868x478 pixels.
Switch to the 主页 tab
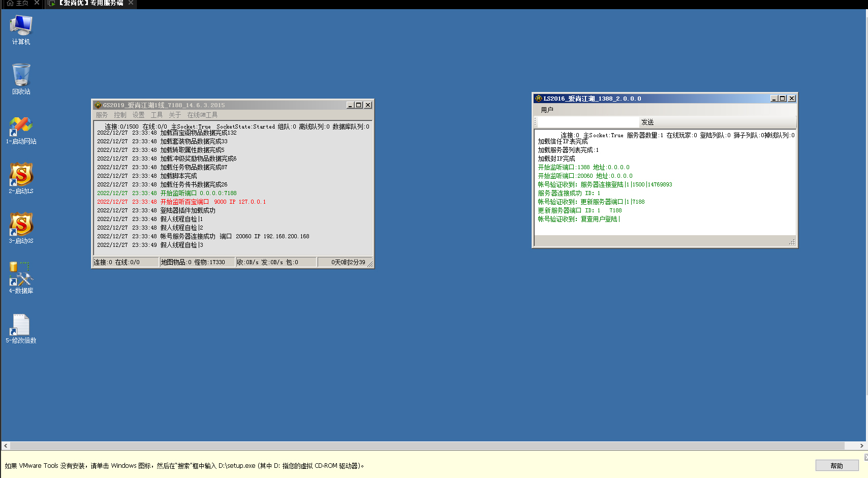[x=18, y=3]
